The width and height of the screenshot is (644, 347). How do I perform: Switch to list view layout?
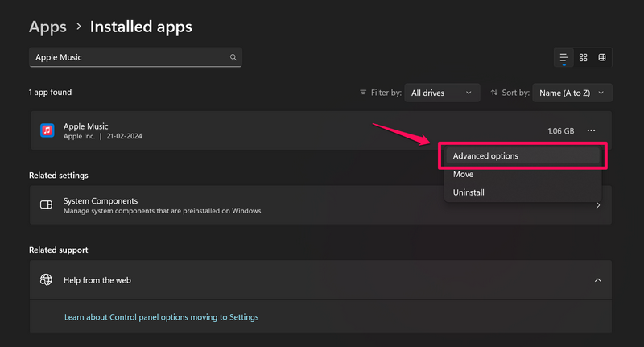563,57
